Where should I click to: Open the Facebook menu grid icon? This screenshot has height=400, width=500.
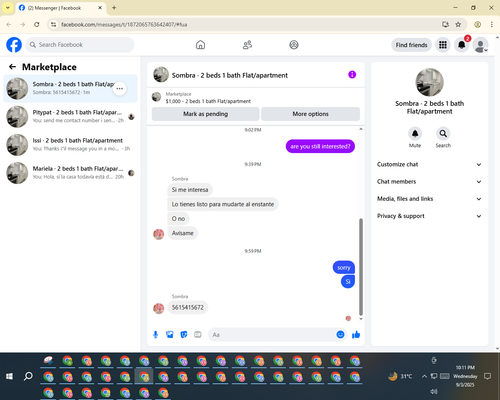tap(443, 45)
